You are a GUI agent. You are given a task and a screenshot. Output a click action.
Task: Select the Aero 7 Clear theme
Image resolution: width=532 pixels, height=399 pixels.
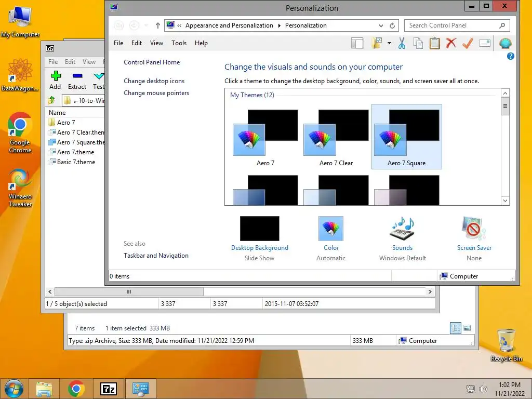(336, 137)
